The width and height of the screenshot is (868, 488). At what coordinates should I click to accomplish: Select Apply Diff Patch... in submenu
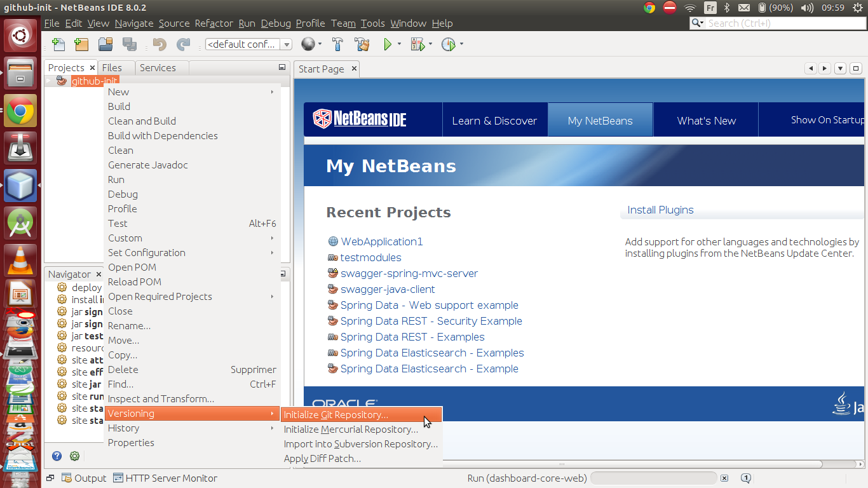tap(361, 459)
